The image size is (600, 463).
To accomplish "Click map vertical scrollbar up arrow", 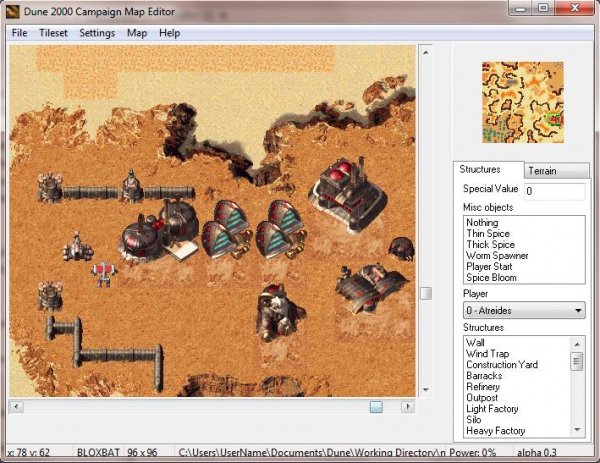I will 426,52.
